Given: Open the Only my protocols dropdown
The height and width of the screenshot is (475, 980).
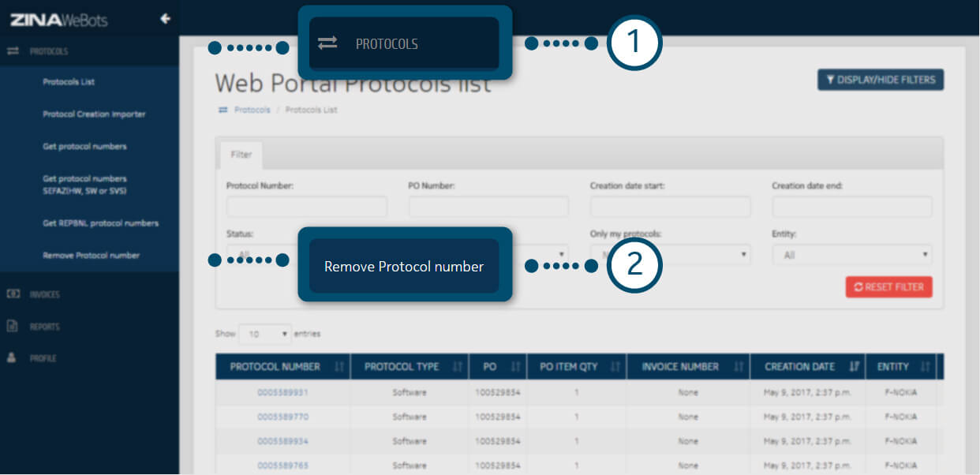Looking at the screenshot, I should point(671,255).
